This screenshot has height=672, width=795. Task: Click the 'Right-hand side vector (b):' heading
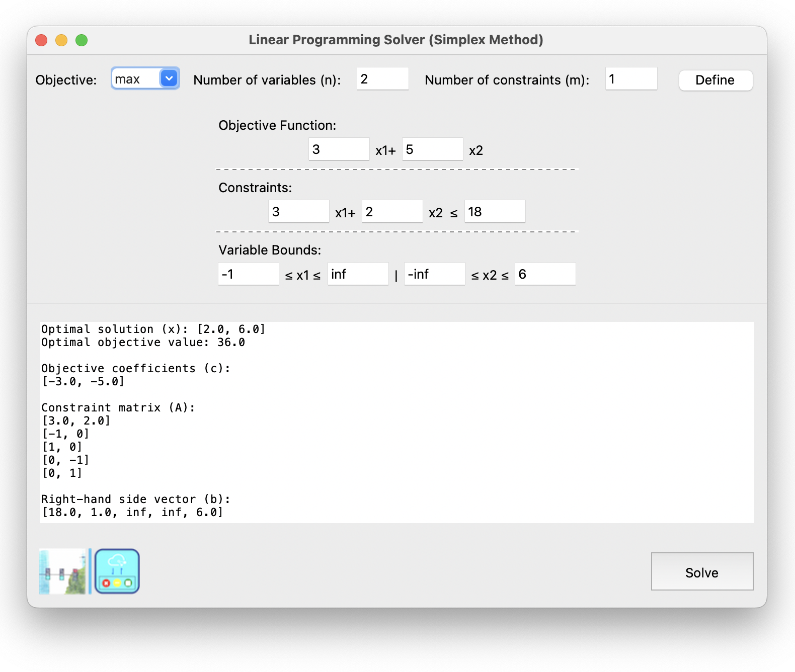click(x=136, y=499)
